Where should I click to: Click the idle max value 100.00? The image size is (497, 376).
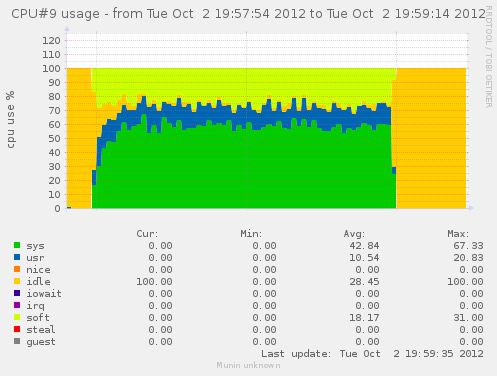[x=465, y=282]
